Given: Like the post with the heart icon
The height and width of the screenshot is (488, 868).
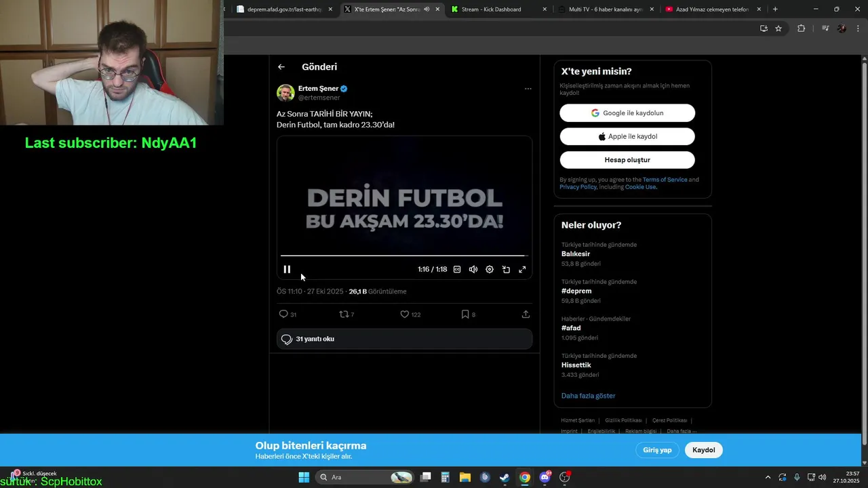Looking at the screenshot, I should 404,314.
